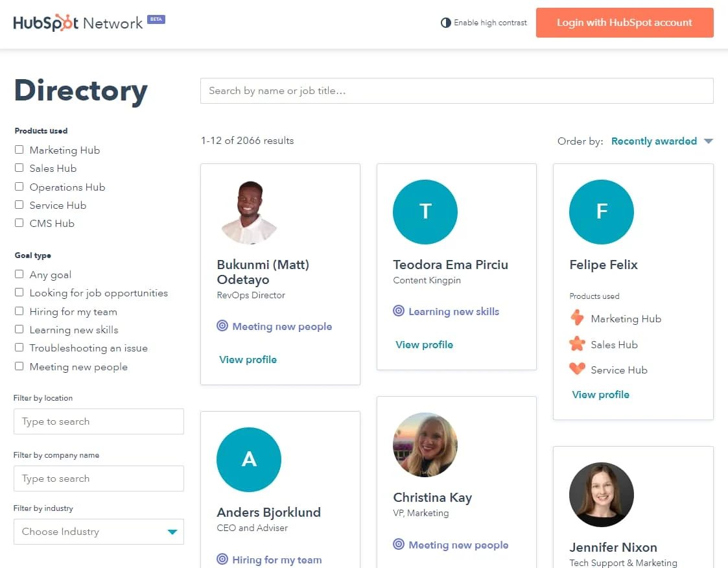The height and width of the screenshot is (568, 728).
Task: Click Anders Bjorklund's A avatar
Action: tap(249, 459)
